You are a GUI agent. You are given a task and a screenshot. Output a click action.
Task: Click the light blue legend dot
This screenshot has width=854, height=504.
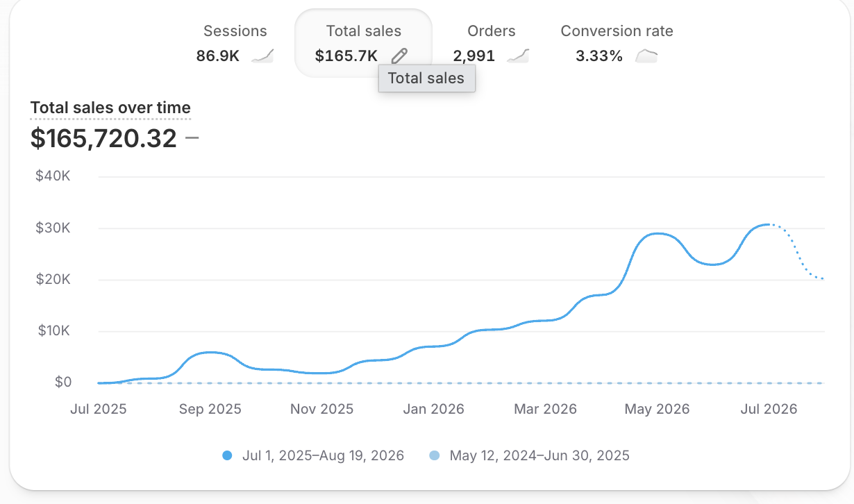click(435, 456)
